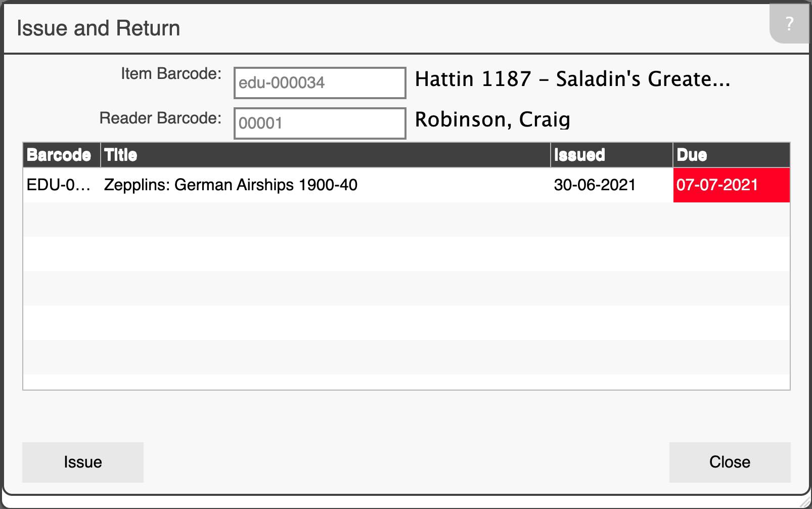Click the Item Barcode label
The width and height of the screenshot is (812, 509).
click(x=171, y=74)
